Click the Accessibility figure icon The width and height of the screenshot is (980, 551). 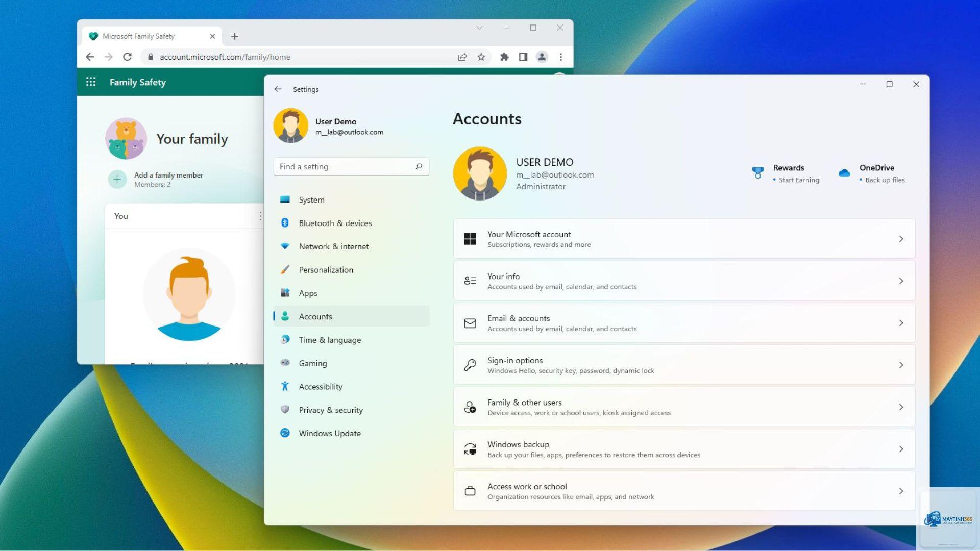click(x=285, y=386)
